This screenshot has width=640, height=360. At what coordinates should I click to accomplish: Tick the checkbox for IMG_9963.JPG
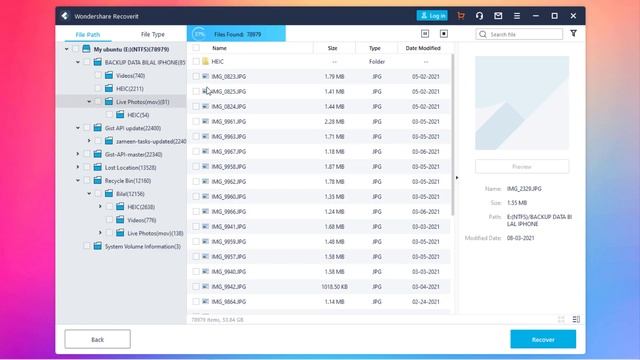[x=196, y=136]
